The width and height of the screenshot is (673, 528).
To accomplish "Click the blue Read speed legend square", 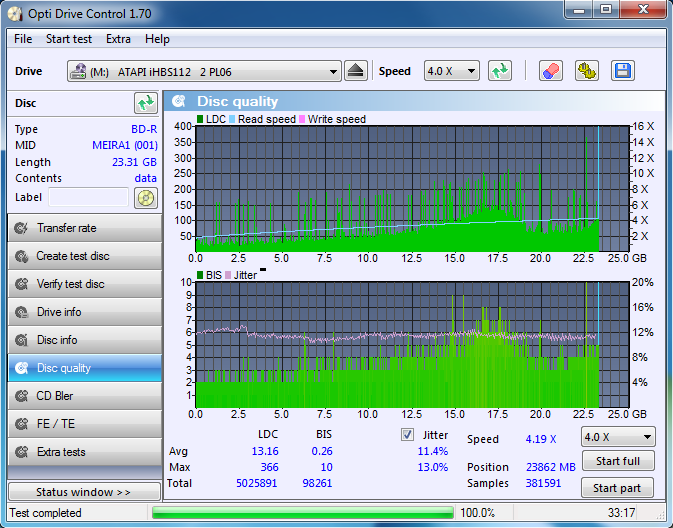I will (x=232, y=119).
